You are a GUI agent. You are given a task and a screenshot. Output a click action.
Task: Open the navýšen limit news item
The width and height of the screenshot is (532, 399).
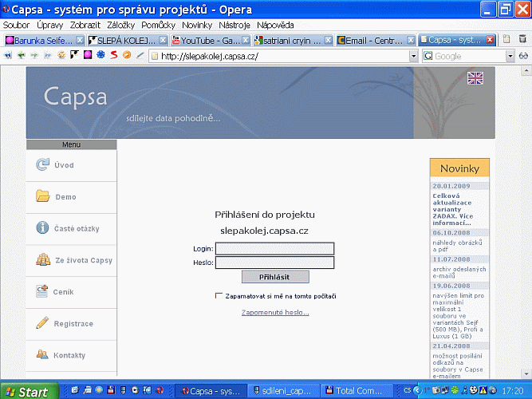pos(458,316)
